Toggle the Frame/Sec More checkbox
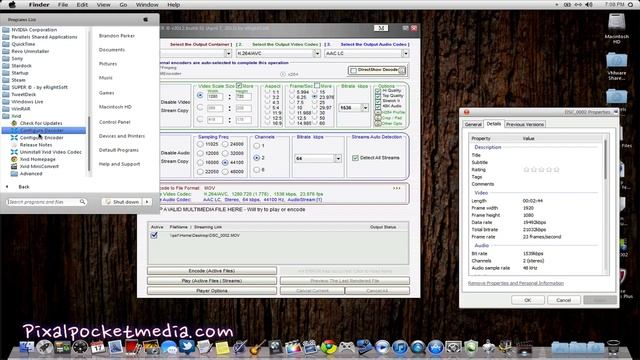 [317, 86]
